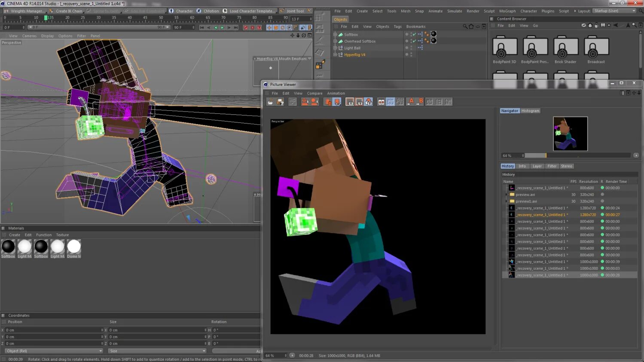Screen dimensions: 644x362
Task: Open the Mesh menu
Action: click(405, 11)
